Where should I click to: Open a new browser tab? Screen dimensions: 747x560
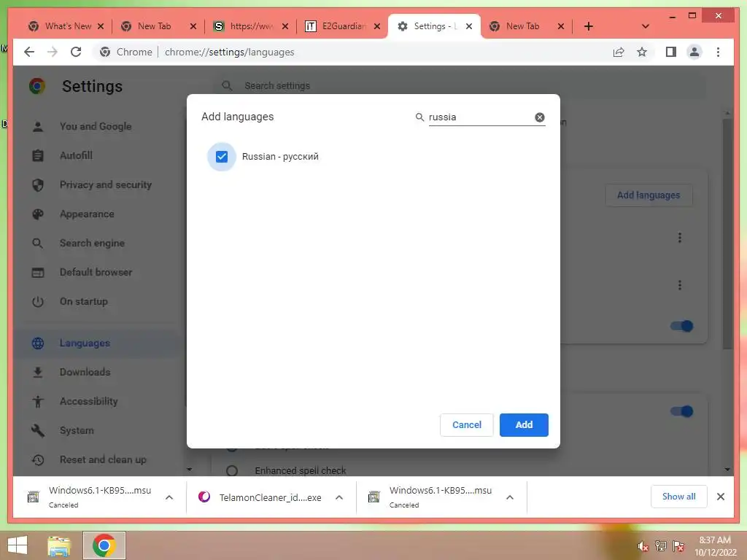pyautogui.click(x=589, y=26)
